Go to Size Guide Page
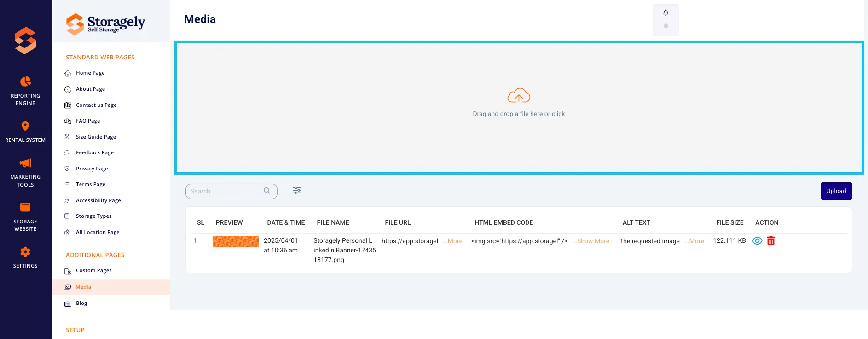The width and height of the screenshot is (868, 339). tap(96, 137)
